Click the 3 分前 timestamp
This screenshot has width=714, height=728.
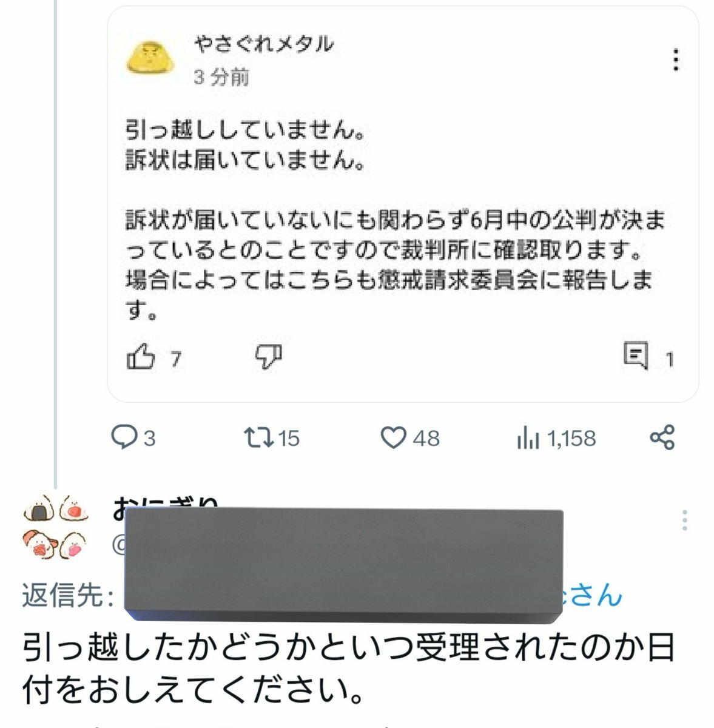221,78
